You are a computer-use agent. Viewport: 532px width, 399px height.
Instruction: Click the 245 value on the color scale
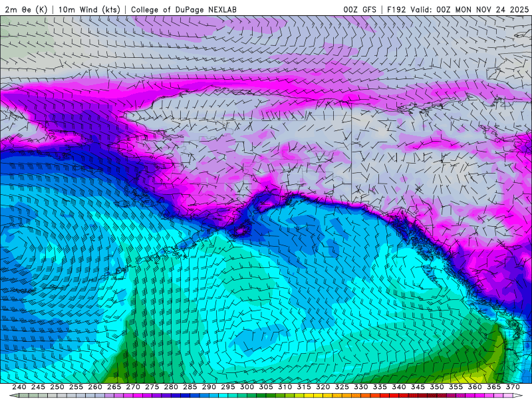click(38, 387)
